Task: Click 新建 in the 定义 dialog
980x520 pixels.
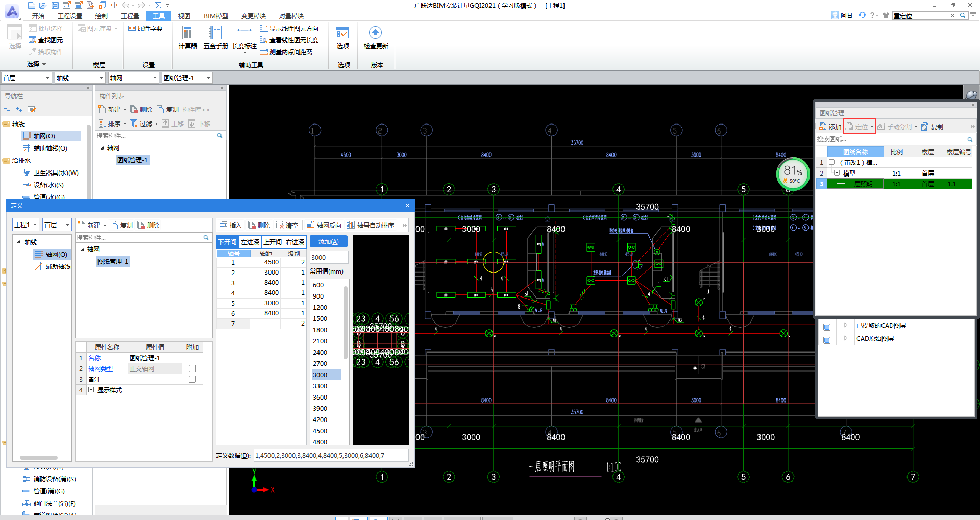Action: coord(92,225)
